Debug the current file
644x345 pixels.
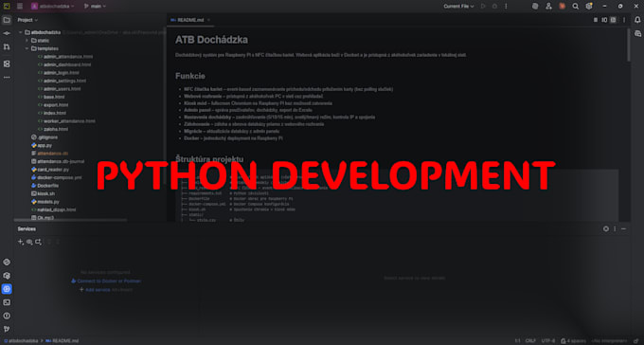pos(494,7)
